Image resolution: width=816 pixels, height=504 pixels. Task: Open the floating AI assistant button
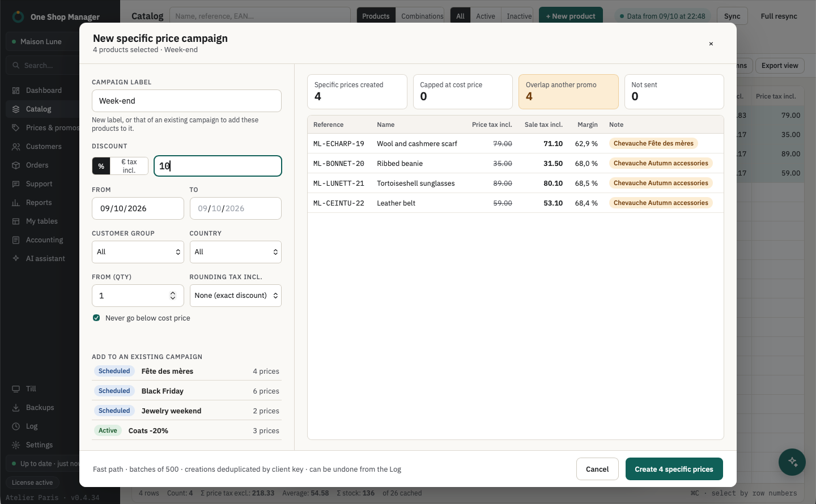tap(792, 462)
